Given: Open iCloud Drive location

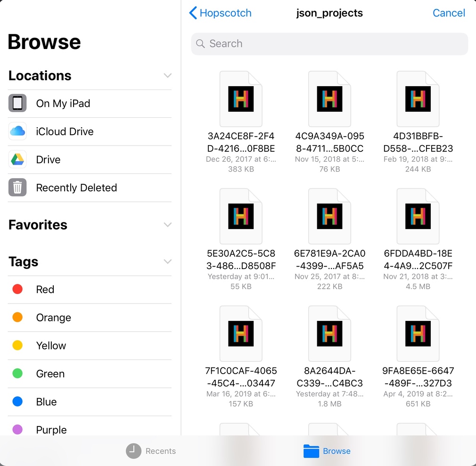Looking at the screenshot, I should click(90, 131).
